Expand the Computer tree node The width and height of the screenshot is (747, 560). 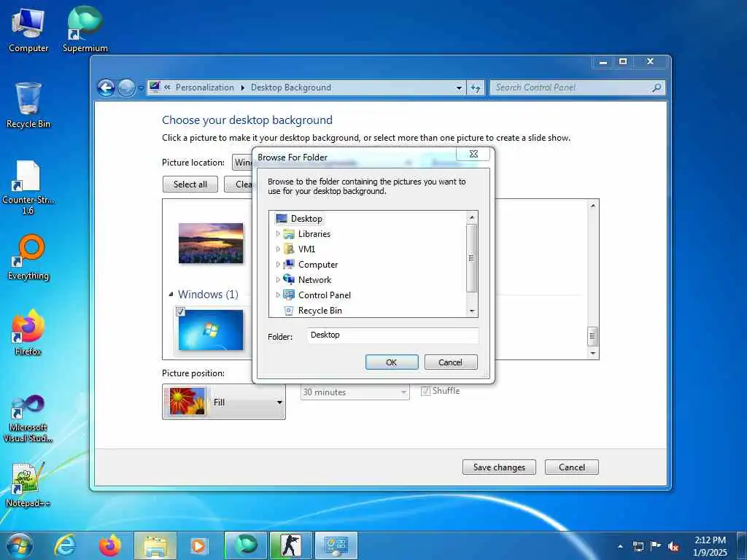278,264
